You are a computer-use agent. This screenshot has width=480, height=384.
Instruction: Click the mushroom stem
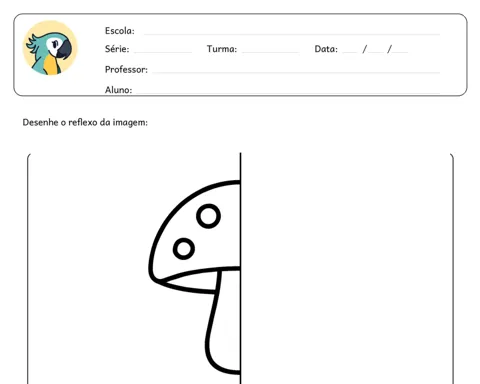(223, 322)
